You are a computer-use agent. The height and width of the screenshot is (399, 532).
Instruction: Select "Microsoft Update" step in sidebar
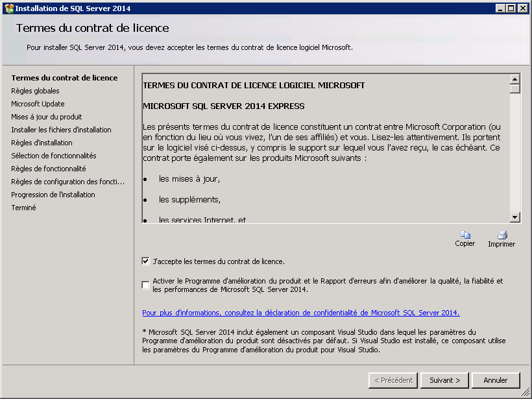pos(38,104)
